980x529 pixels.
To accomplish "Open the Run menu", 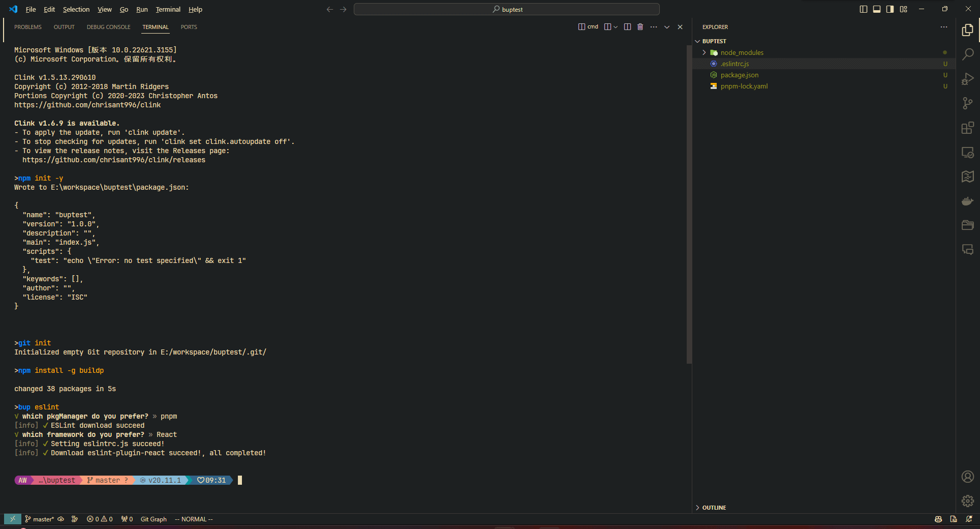I will tap(142, 9).
